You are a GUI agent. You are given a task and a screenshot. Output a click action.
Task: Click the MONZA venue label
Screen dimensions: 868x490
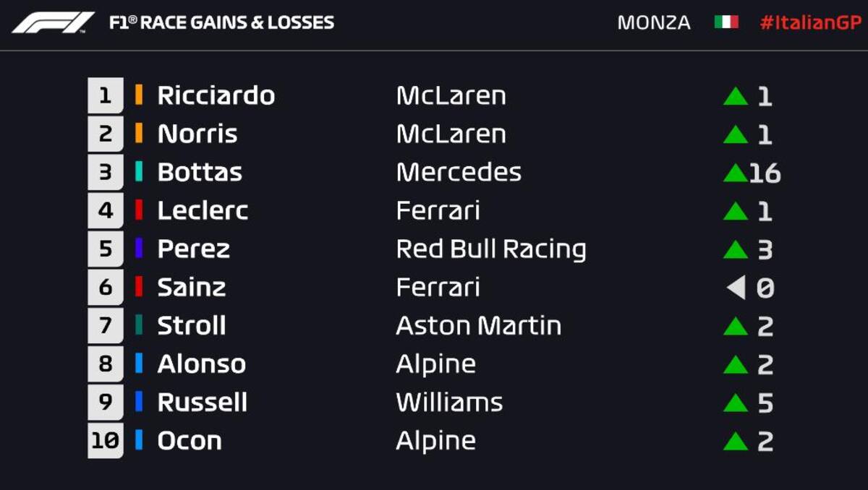[x=654, y=23]
